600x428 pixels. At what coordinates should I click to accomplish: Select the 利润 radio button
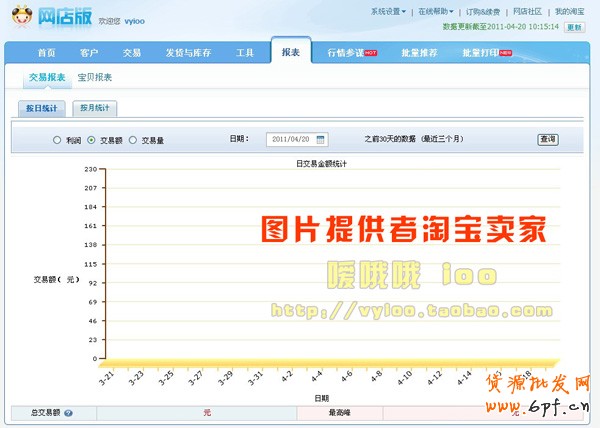point(57,140)
